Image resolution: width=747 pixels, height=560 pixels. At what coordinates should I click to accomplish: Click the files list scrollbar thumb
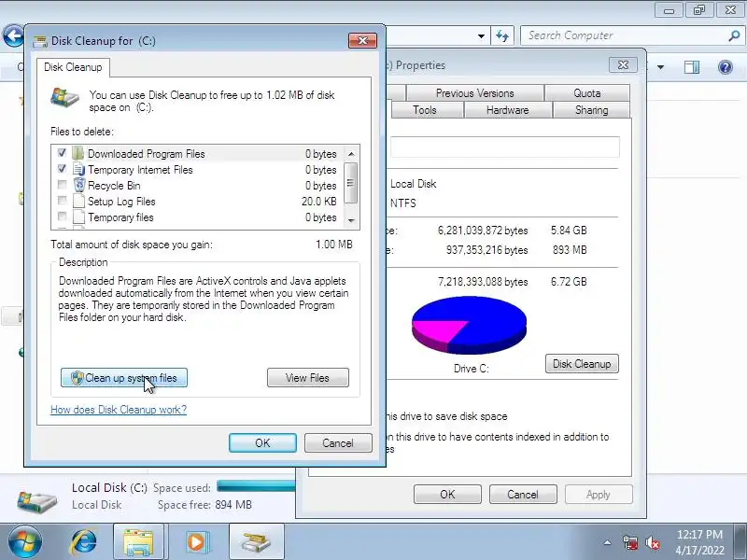pyautogui.click(x=351, y=183)
